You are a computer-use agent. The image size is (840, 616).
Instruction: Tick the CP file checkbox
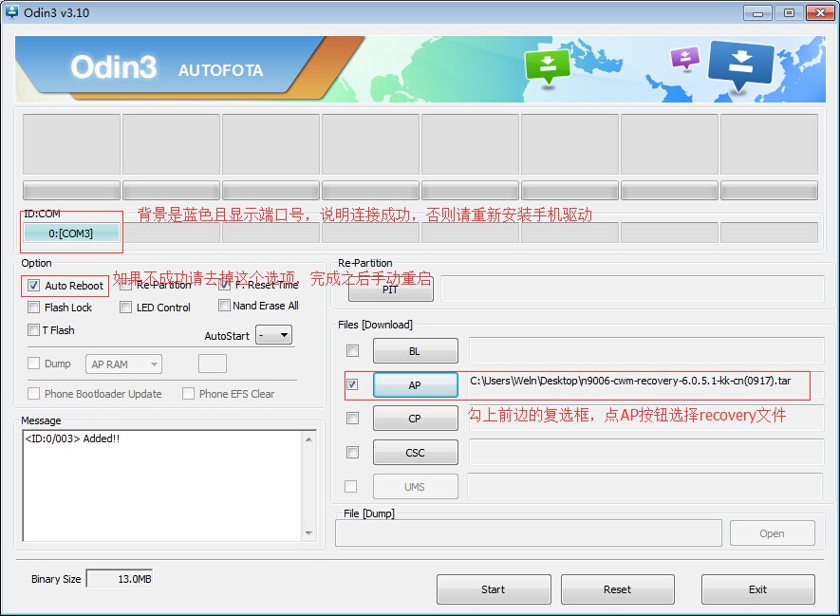(352, 419)
